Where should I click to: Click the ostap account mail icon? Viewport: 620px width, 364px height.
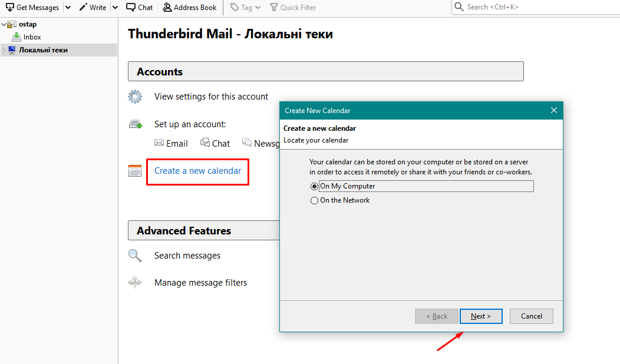click(x=12, y=25)
